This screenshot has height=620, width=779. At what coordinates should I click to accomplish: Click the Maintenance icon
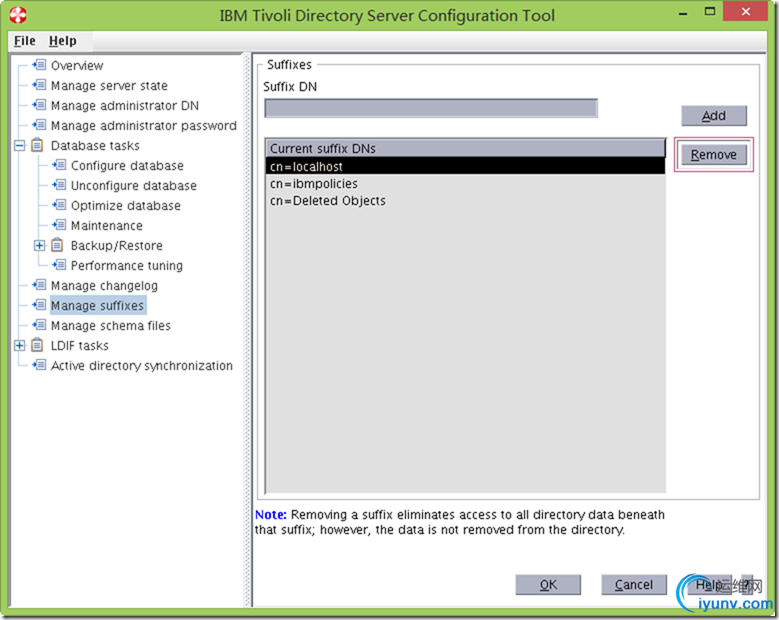point(59,225)
